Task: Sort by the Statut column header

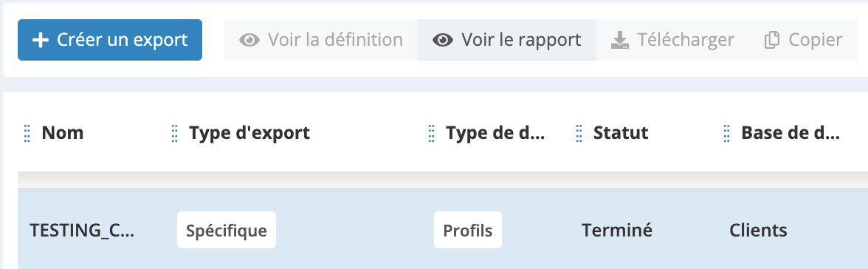Action: coord(621,133)
